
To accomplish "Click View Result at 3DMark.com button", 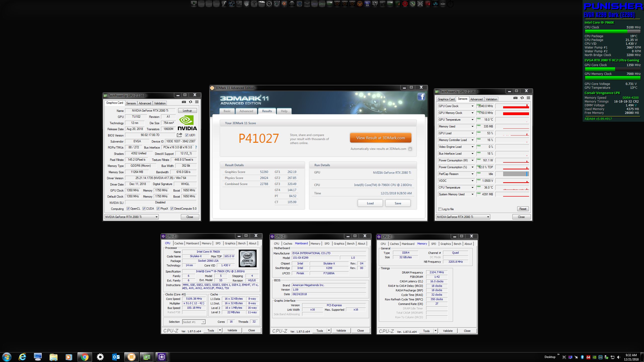I will click(x=380, y=138).
